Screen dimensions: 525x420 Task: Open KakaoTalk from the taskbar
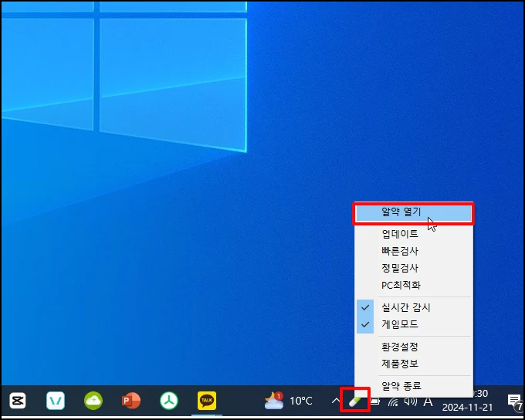[x=207, y=401]
